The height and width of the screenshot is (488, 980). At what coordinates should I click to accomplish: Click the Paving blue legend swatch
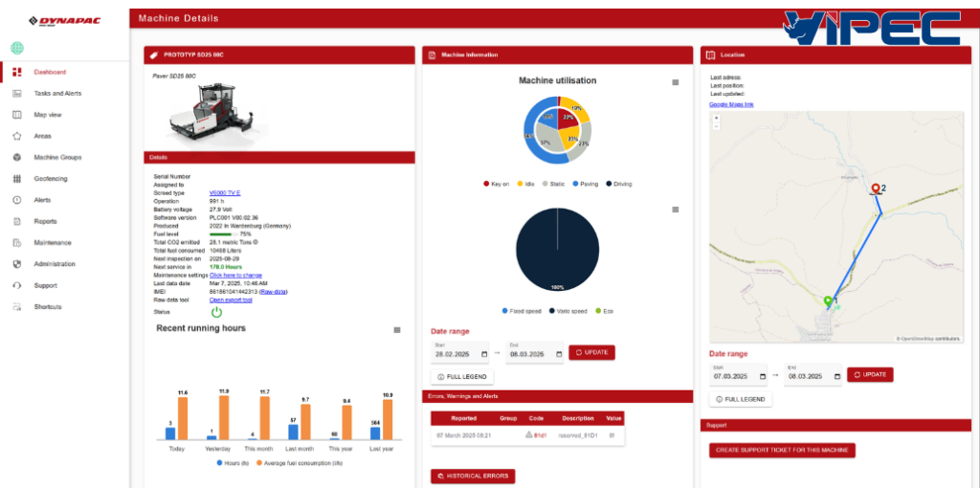(575, 185)
